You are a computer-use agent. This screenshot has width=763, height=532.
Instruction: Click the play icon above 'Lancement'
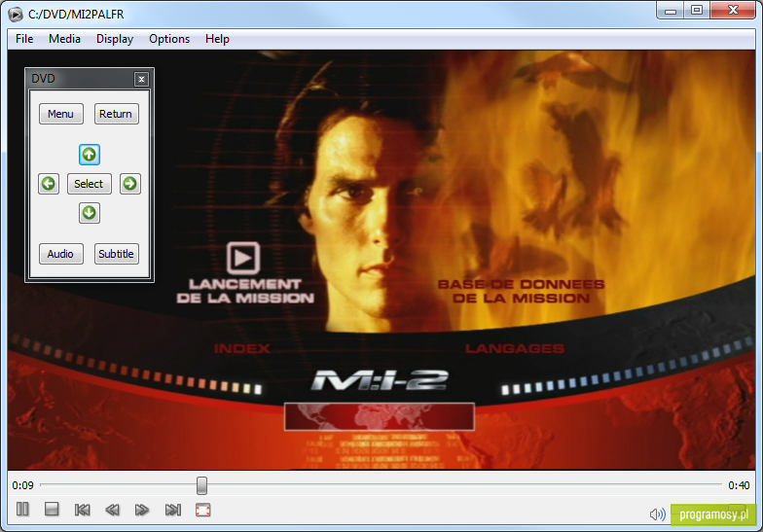[x=243, y=258]
